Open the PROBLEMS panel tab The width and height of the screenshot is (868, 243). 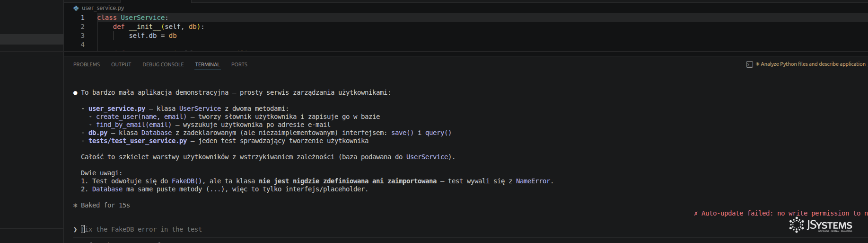pos(87,64)
